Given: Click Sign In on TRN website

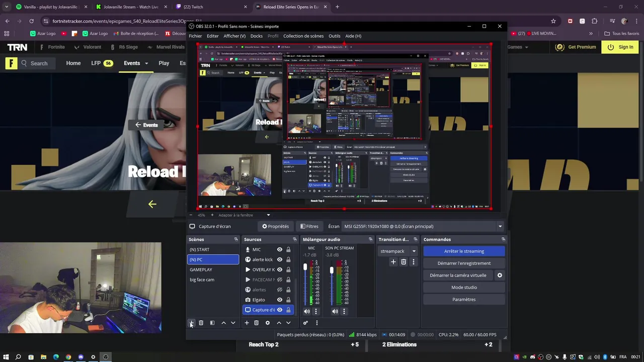Looking at the screenshot, I should 621,47.
